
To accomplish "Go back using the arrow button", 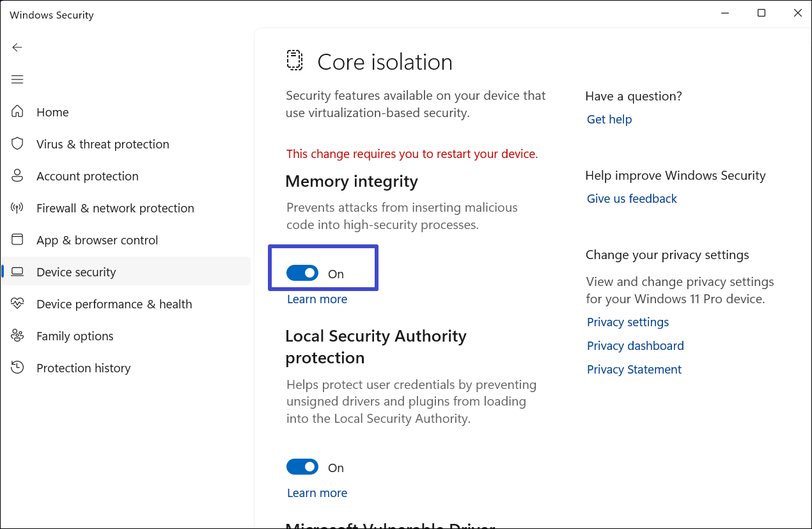I will pos(17,47).
